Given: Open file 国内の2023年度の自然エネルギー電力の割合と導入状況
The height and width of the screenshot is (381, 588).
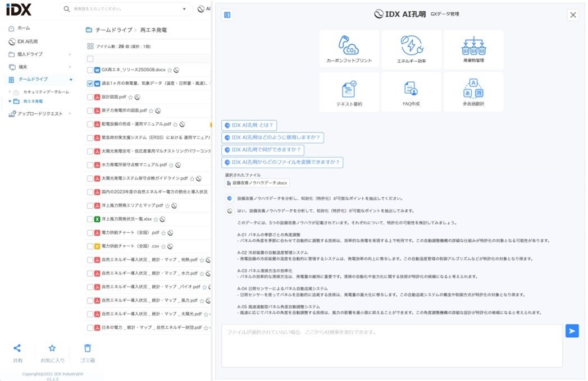Looking at the screenshot, I should coord(154,192).
